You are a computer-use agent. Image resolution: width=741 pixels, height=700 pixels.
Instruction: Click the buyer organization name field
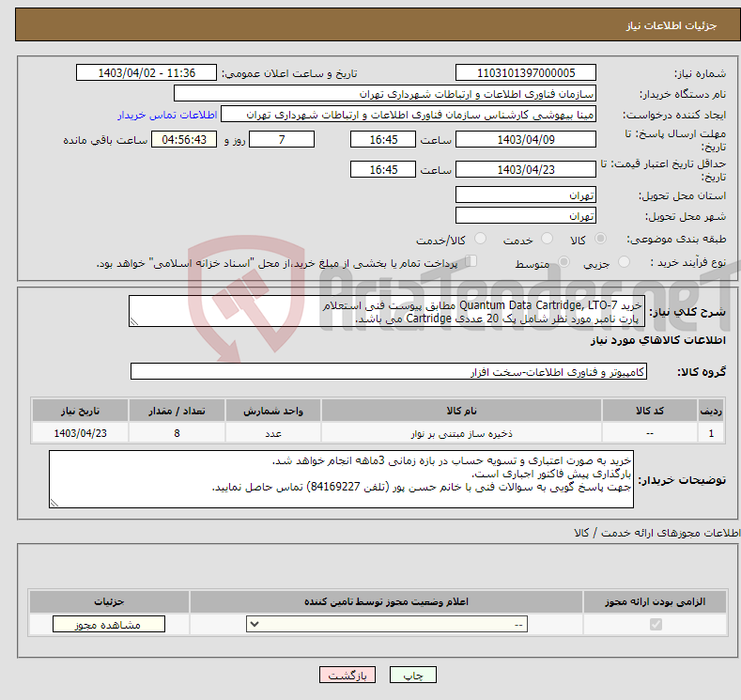[x=385, y=94]
